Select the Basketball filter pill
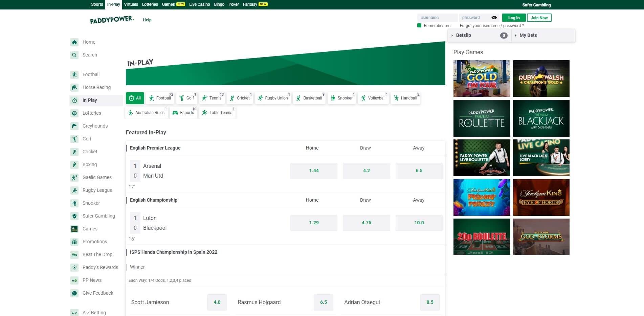Viewport: 644px width, 316px height. pos(309,98)
